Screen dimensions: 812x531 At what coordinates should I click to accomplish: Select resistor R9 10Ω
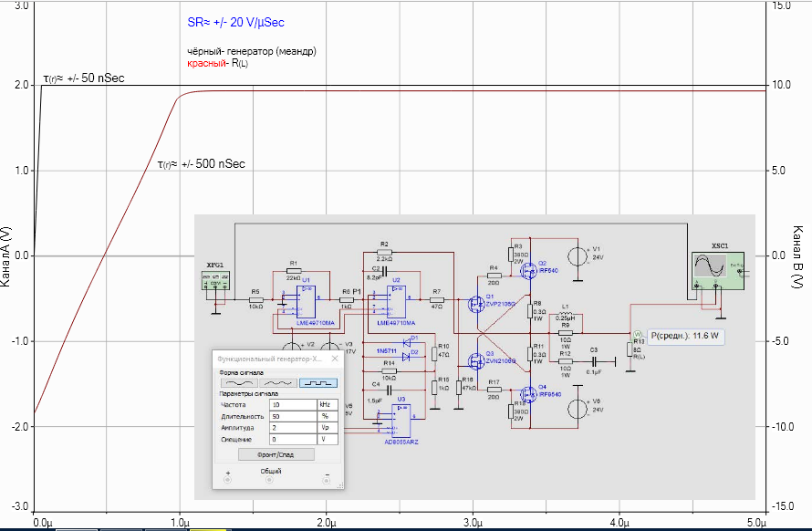coord(566,333)
